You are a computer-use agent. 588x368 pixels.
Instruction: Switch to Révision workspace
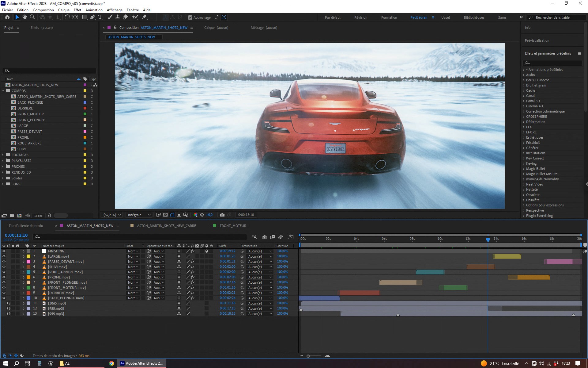click(x=360, y=17)
